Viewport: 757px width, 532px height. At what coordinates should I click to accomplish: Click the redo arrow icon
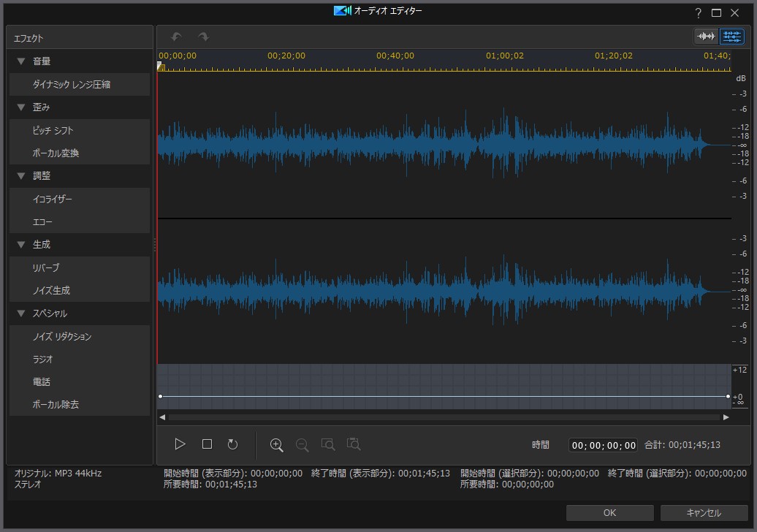pyautogui.click(x=203, y=37)
